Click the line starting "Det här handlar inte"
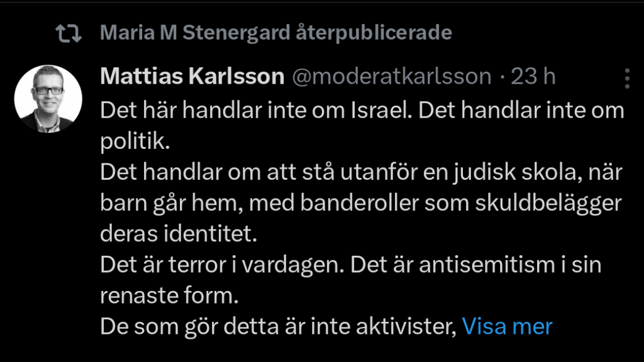The height and width of the screenshot is (362, 644). click(x=362, y=111)
